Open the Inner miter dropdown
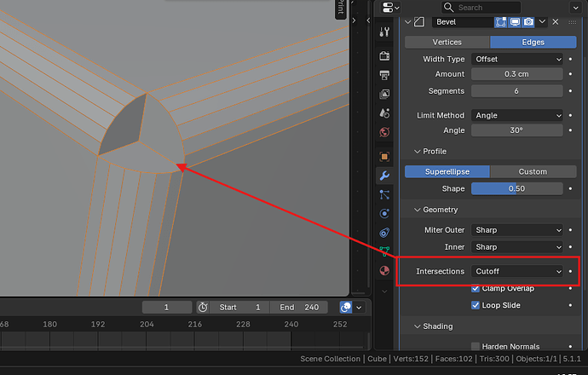This screenshot has width=588, height=375. [x=517, y=247]
